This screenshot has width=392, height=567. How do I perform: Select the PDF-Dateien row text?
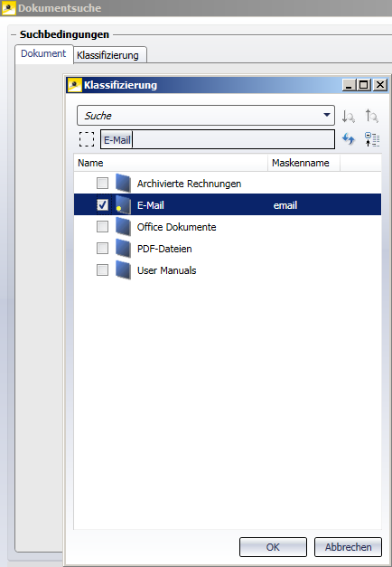point(164,249)
